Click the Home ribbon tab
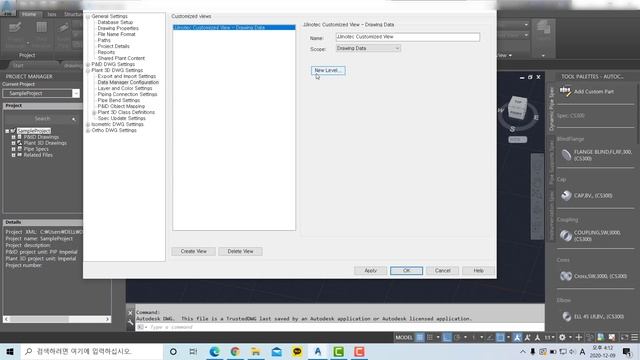 (x=29, y=14)
